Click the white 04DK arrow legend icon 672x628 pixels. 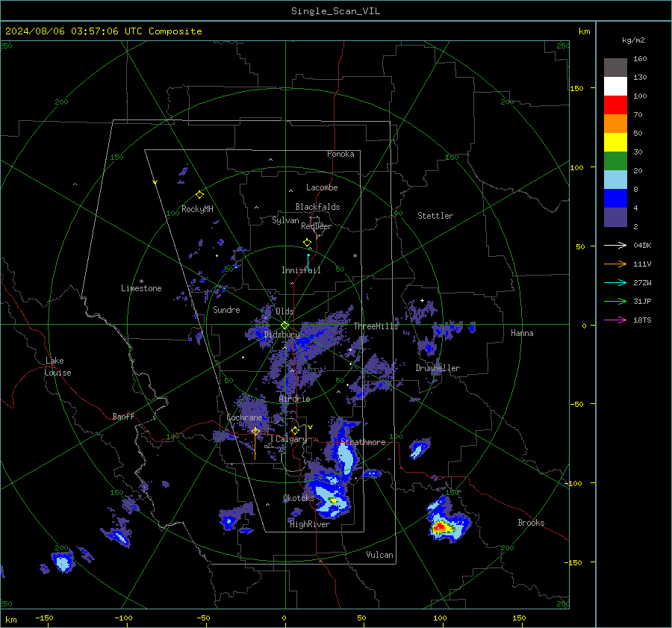tap(615, 245)
